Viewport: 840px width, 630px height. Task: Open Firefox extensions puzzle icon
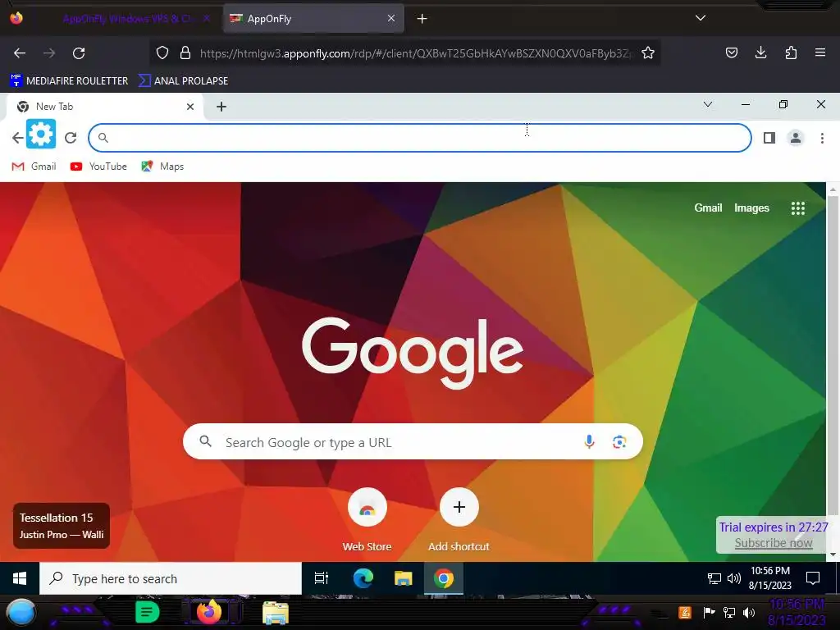click(x=791, y=52)
